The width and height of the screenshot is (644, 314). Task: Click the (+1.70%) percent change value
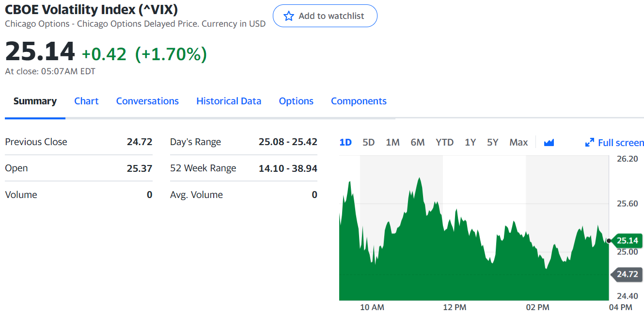(171, 54)
